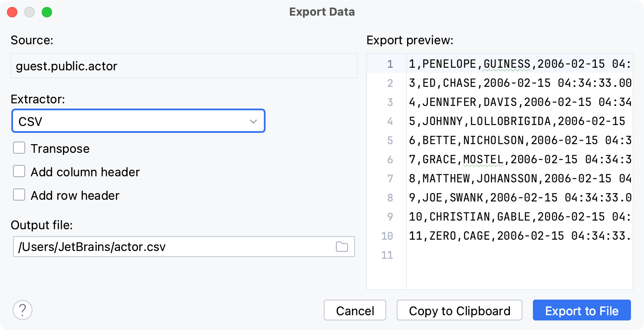The width and height of the screenshot is (644, 330).
Task: Minimize the Export Data window
Action: tap(30, 12)
